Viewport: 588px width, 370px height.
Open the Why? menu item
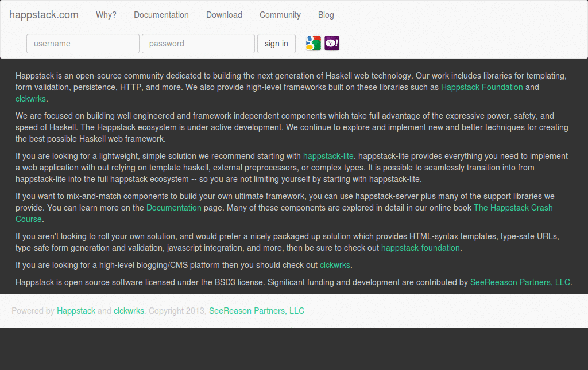click(x=106, y=15)
